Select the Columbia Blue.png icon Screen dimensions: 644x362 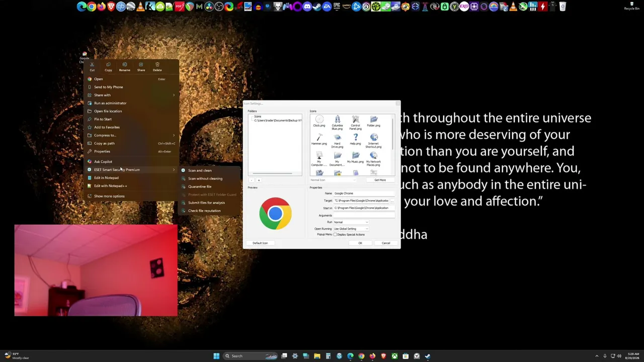[x=337, y=123]
